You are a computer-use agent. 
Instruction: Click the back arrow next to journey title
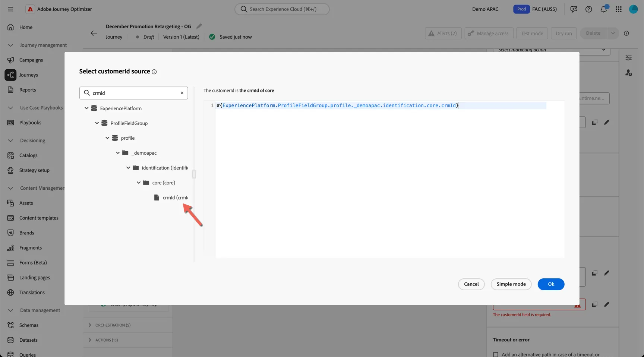[x=94, y=33]
